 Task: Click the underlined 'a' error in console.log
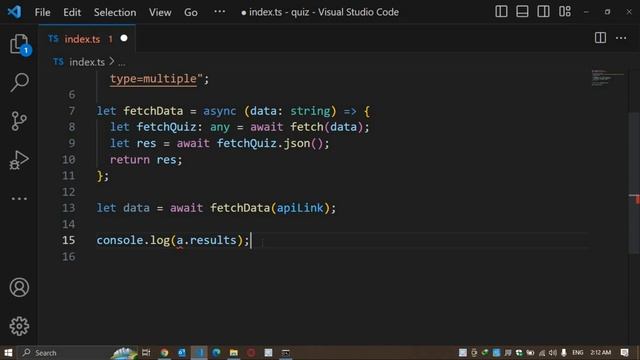click(180, 240)
